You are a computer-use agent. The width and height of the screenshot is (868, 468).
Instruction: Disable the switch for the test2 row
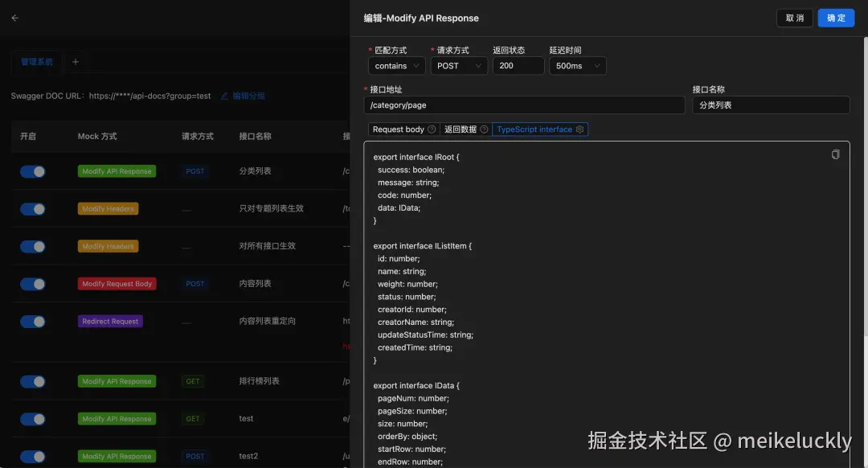pos(33,456)
